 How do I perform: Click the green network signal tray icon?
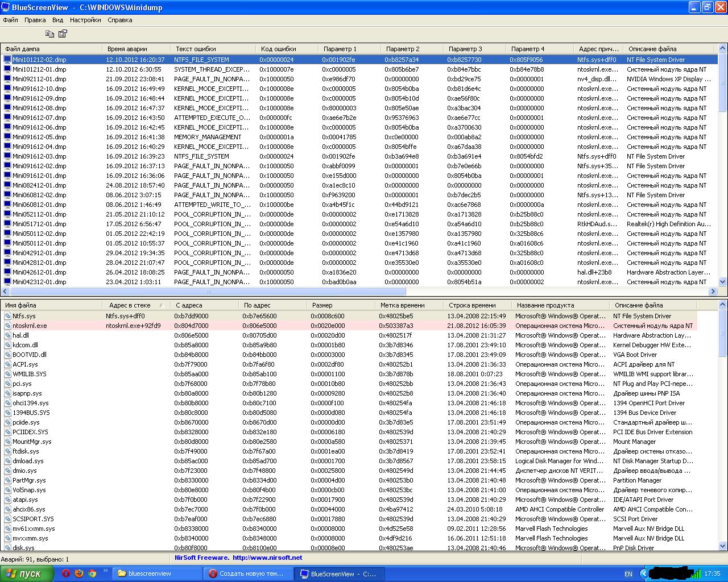click(696, 573)
